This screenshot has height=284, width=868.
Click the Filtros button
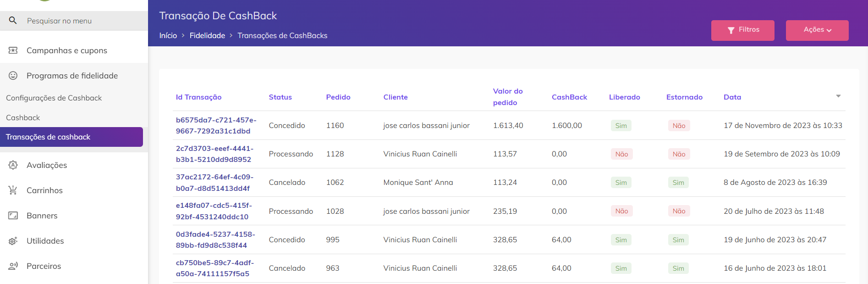point(742,30)
